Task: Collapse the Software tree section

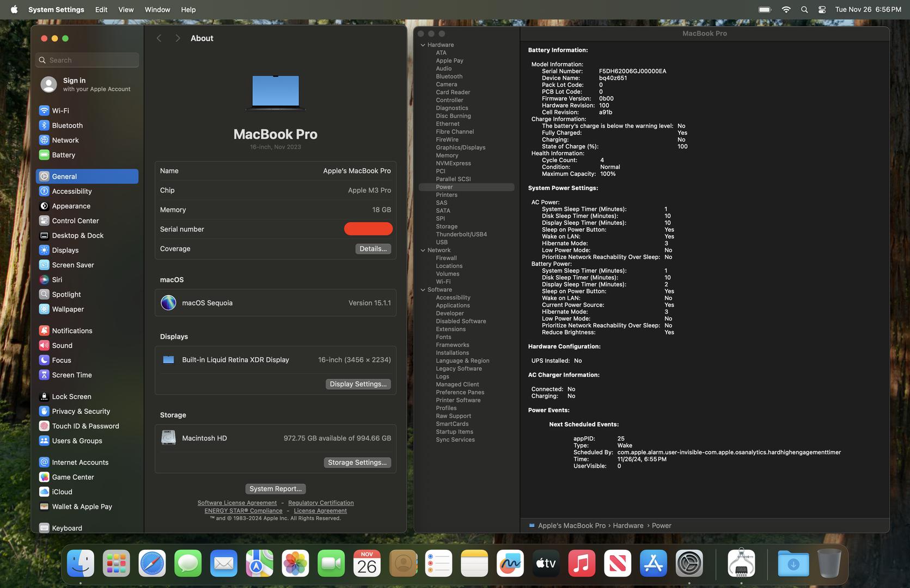Action: (423, 290)
